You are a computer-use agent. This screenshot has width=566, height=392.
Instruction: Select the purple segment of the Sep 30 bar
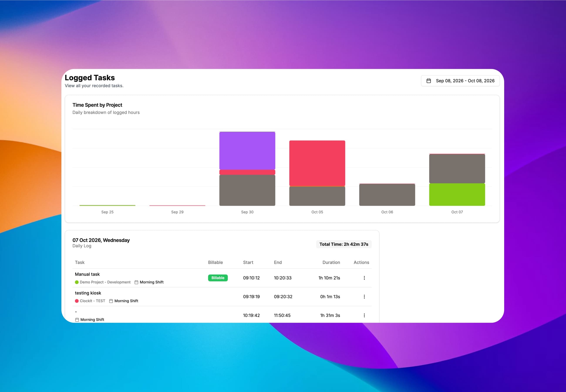(x=247, y=150)
